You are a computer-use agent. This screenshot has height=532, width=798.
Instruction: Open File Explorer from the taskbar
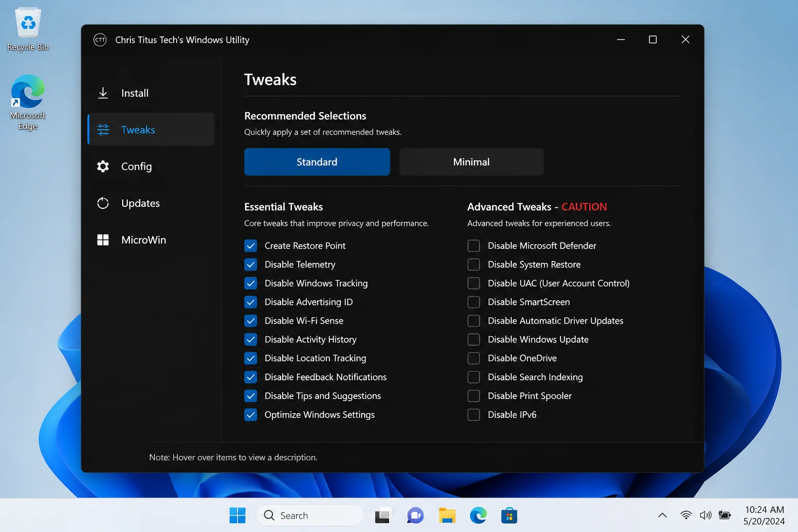(x=447, y=515)
